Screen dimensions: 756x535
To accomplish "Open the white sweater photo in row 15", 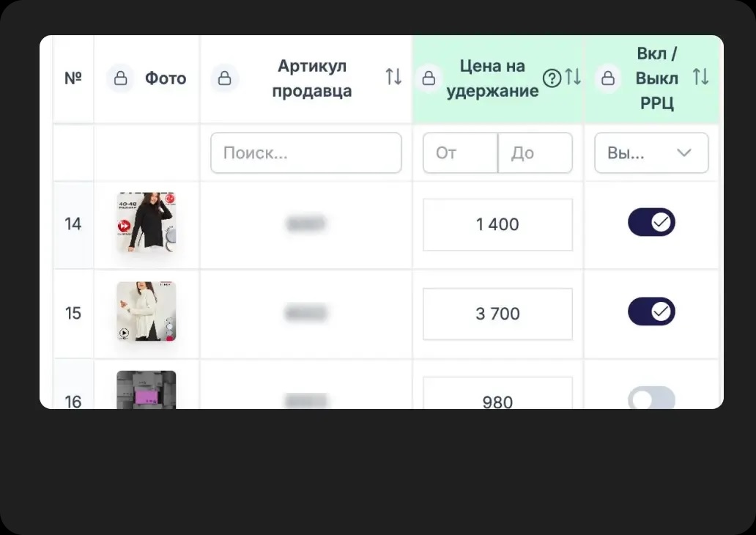I will point(146,311).
